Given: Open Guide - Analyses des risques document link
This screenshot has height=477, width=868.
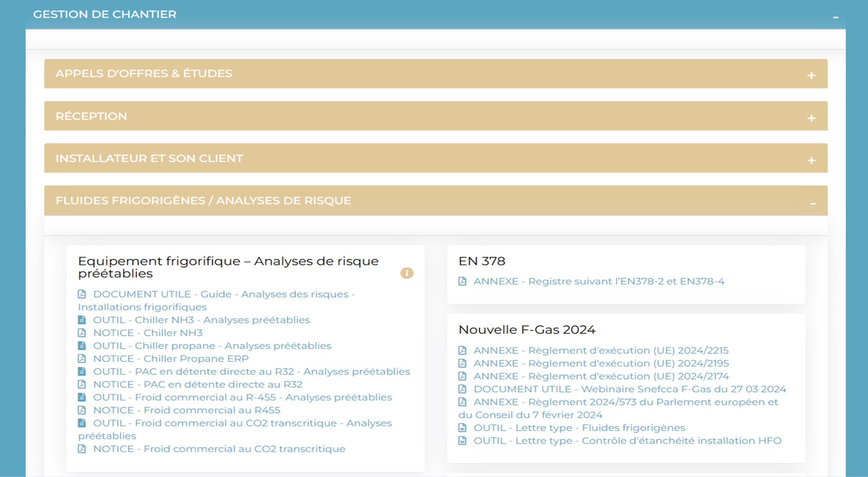Looking at the screenshot, I should (217, 301).
